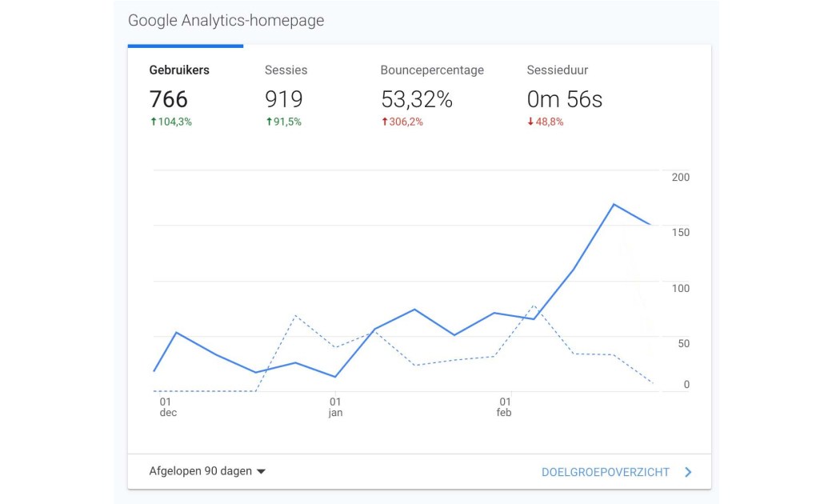The height and width of the screenshot is (504, 832).
Task: Click the 100 y-axis label
Action: coord(681,289)
